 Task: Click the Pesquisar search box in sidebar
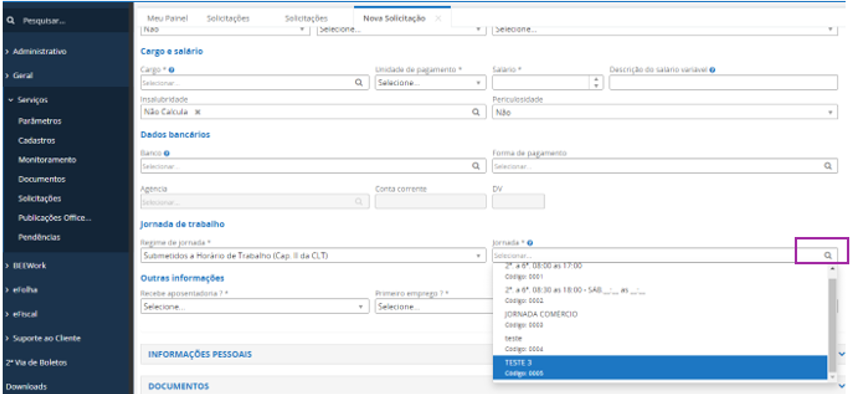(66, 21)
